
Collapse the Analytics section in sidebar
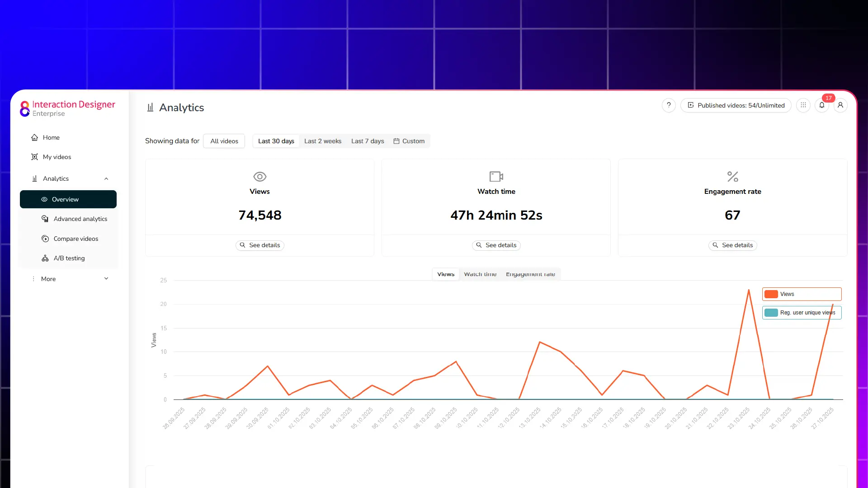pyautogui.click(x=106, y=178)
